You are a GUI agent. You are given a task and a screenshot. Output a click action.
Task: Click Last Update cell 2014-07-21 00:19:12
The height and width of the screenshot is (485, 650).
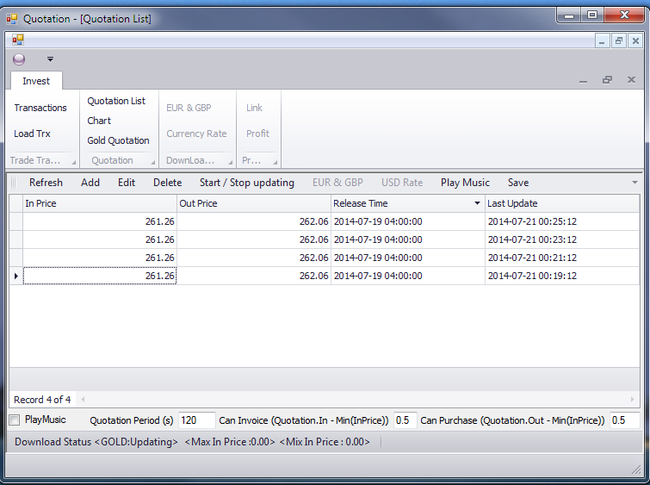[x=562, y=276]
